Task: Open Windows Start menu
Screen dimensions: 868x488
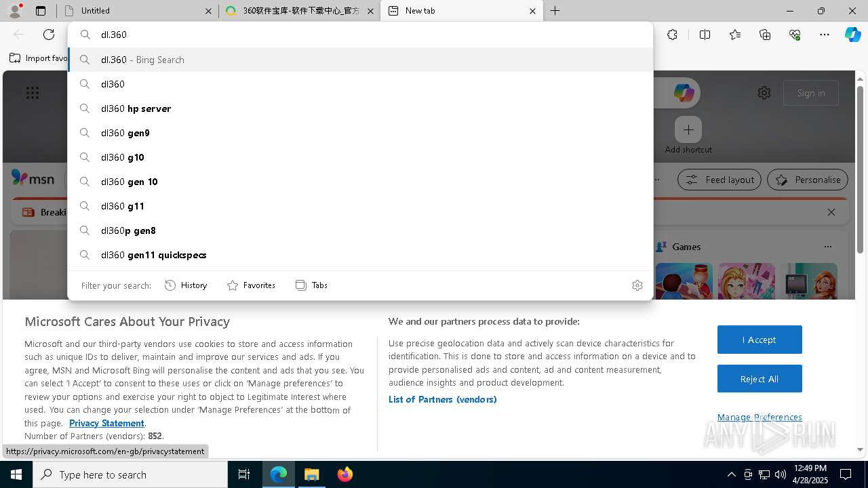Action: 16,474
